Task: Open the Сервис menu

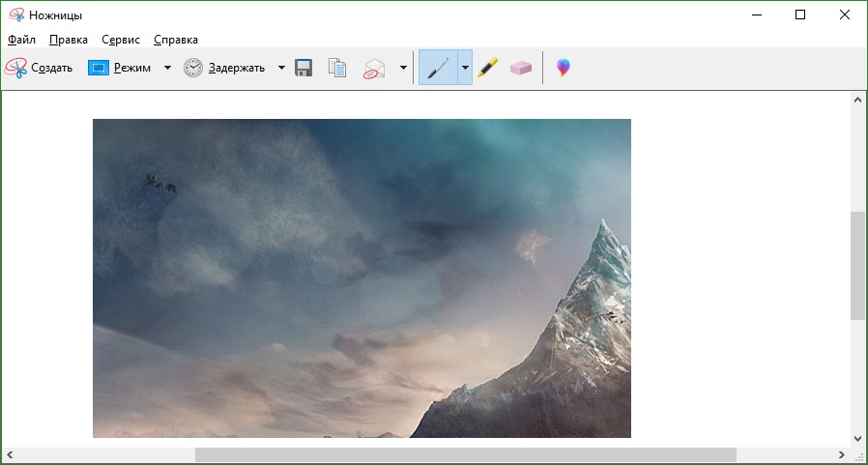Action: pyautogui.click(x=121, y=40)
